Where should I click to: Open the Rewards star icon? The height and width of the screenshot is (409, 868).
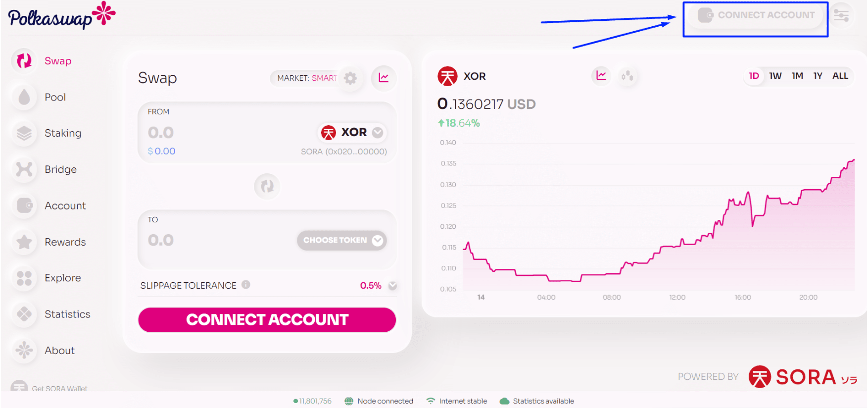[24, 242]
